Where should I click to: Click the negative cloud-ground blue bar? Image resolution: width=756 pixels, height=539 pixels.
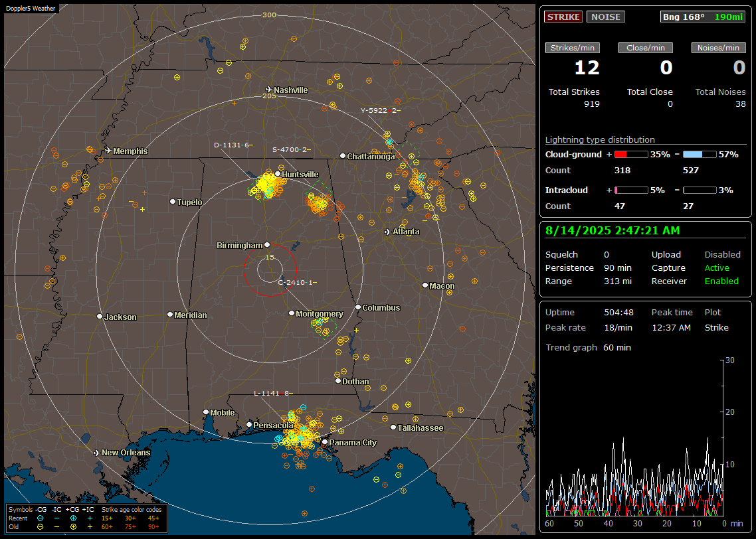click(x=700, y=155)
